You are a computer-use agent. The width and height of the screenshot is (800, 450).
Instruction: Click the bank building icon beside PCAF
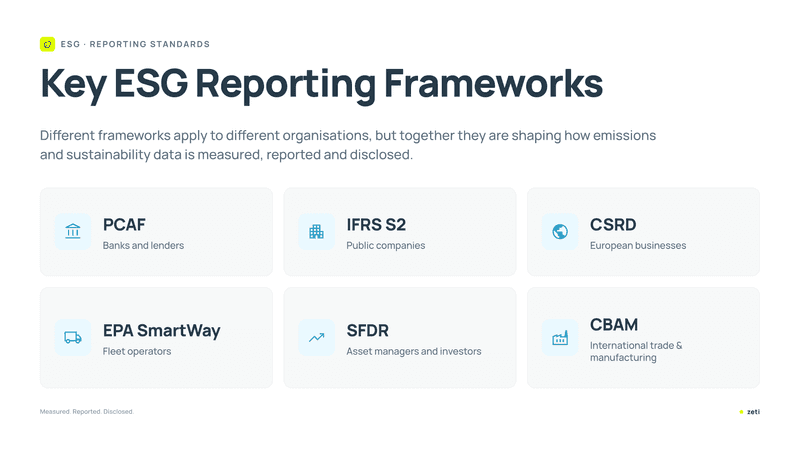tap(73, 232)
